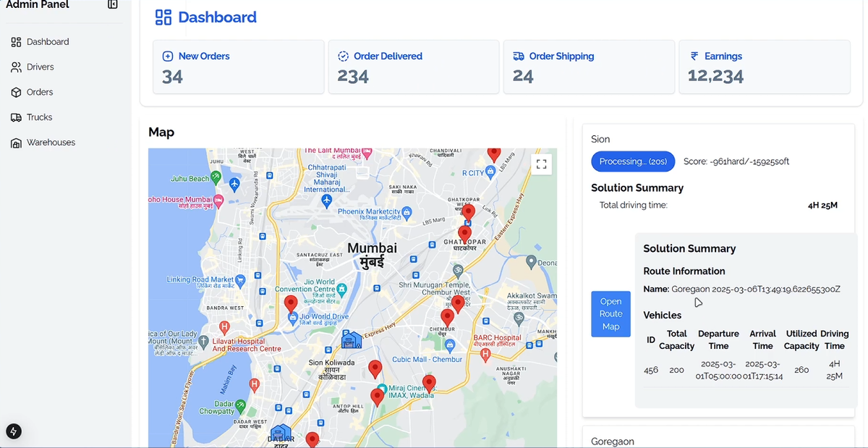This screenshot has height=448, width=868.
Task: Click the total driving time value 4H 25M
Action: point(822,206)
